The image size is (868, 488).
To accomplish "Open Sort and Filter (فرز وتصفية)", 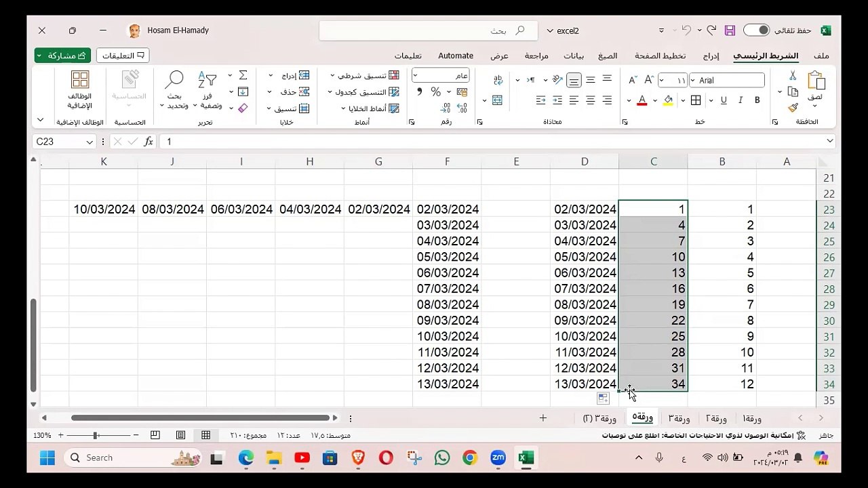I will click(x=207, y=90).
